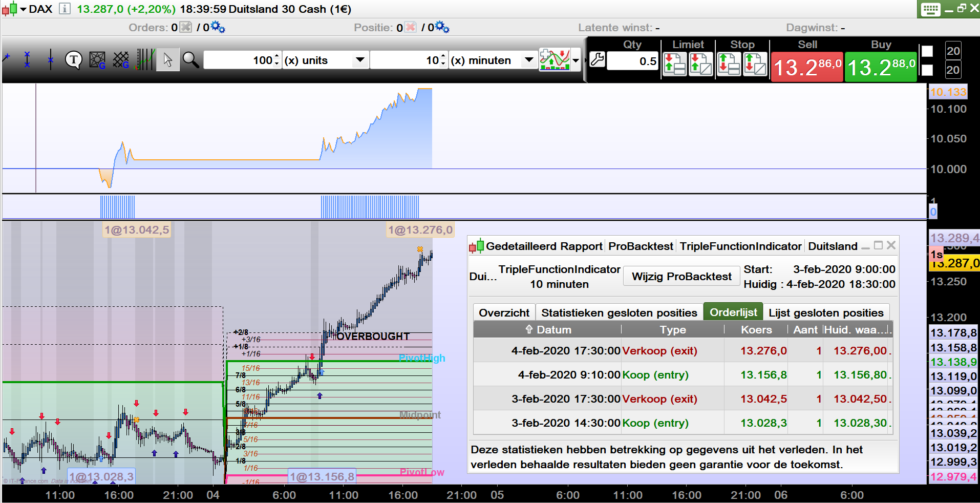Viewport: 980px width, 503px height.
Task: Sort the order list by Aant column
Action: [805, 329]
